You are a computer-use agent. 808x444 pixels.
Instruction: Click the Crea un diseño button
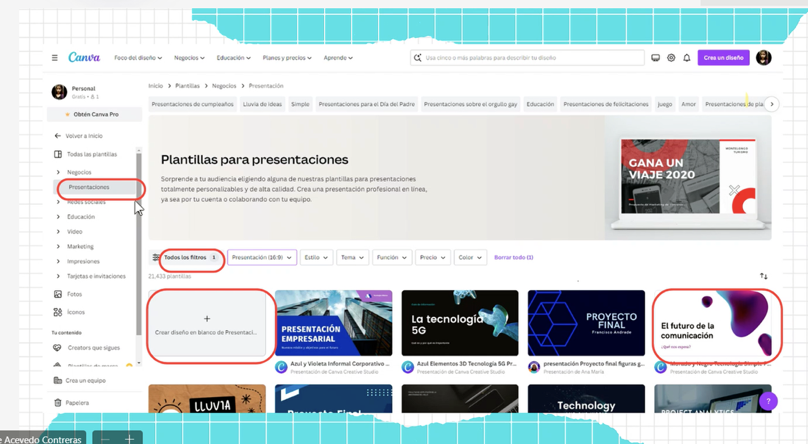723,58
